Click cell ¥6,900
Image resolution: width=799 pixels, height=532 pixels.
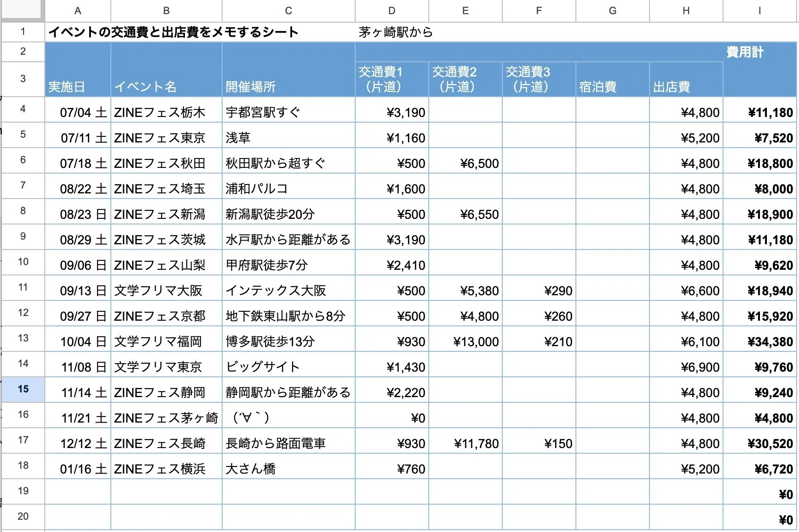pos(686,365)
